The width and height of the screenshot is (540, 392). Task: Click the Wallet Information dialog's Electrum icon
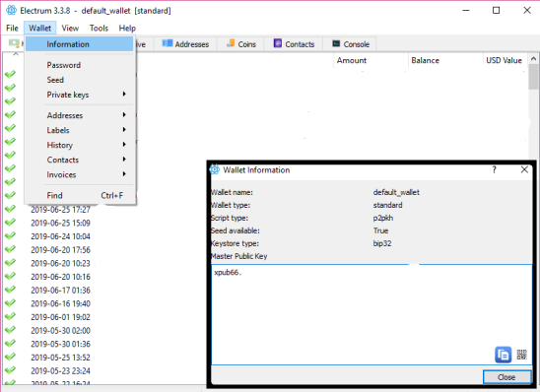click(x=215, y=169)
